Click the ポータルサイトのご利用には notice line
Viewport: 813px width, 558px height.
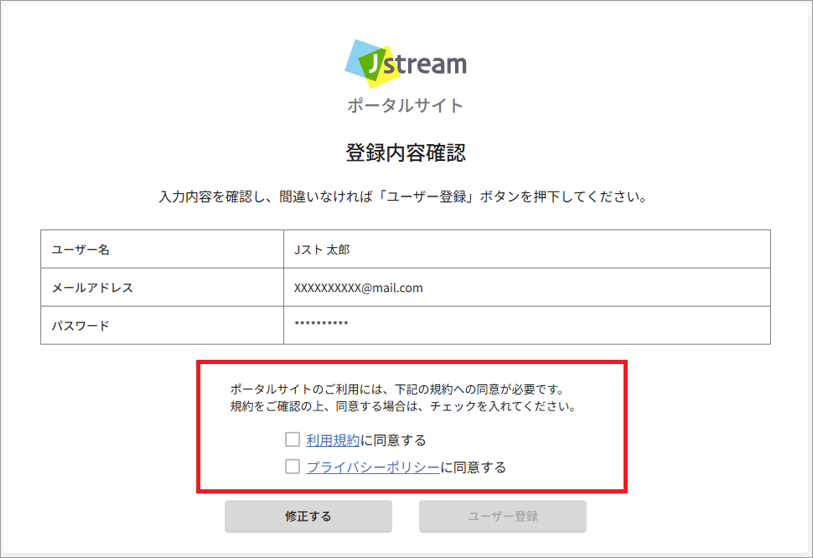click(397, 389)
